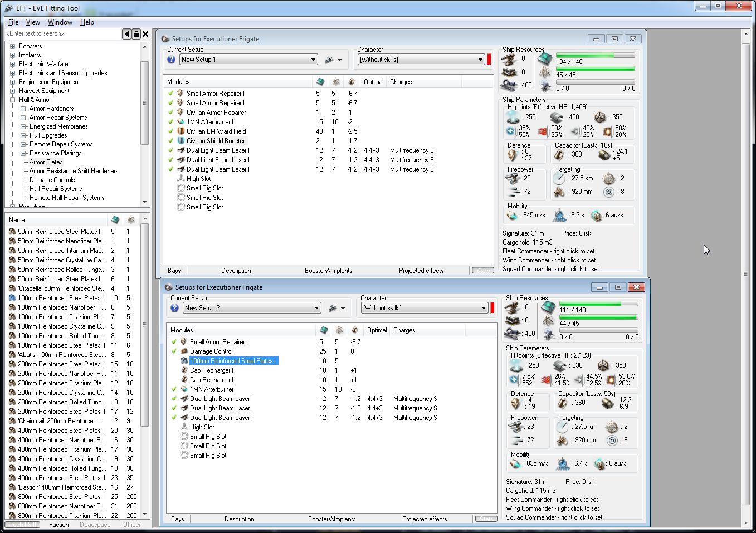Toggle Damage Control I active checkmark

[174, 351]
